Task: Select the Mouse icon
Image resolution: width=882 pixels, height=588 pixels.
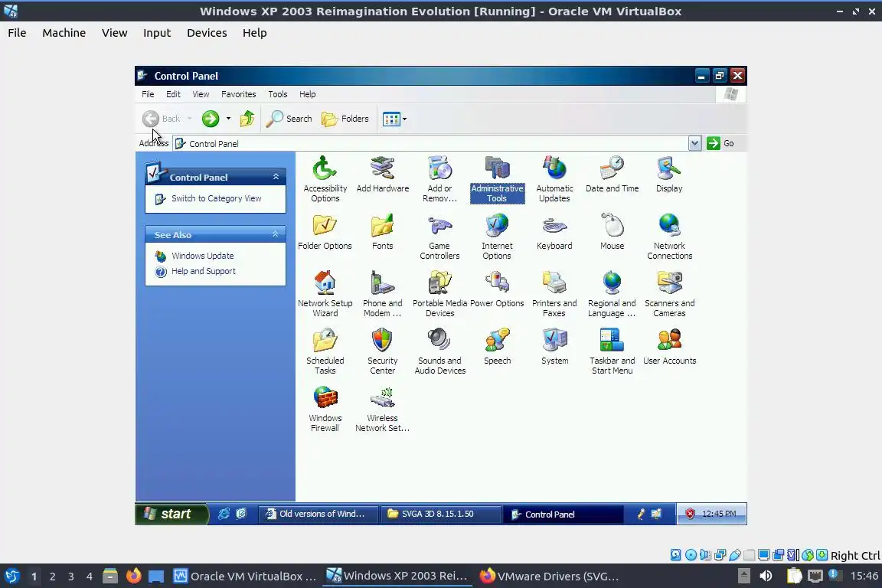Action: pyautogui.click(x=612, y=232)
